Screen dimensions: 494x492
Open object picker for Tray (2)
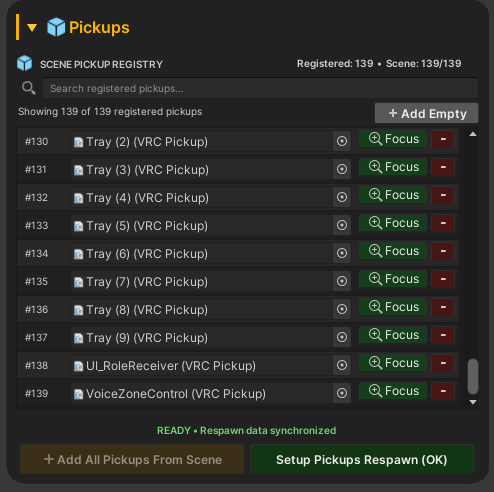(x=342, y=141)
